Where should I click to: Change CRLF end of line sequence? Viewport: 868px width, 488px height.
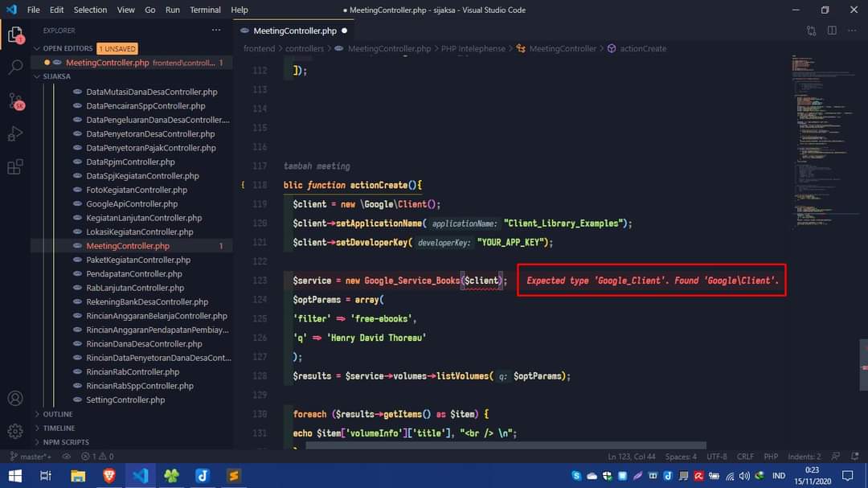pyautogui.click(x=745, y=457)
